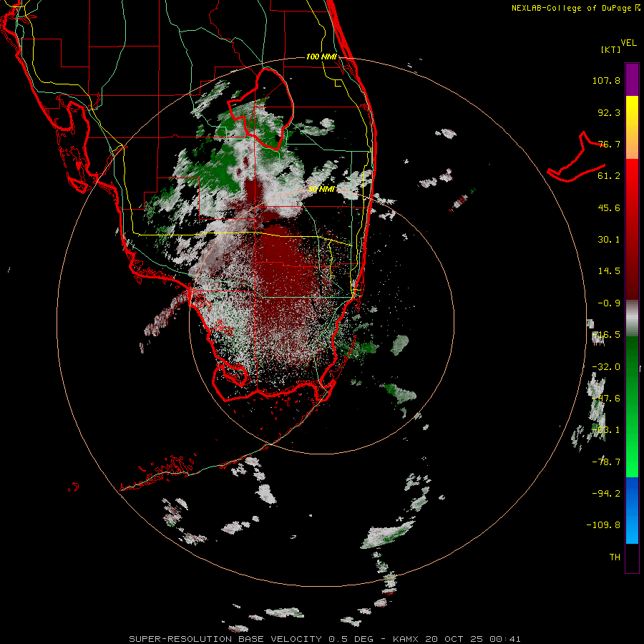
Task: Click the [KT] units label
Action: point(611,49)
